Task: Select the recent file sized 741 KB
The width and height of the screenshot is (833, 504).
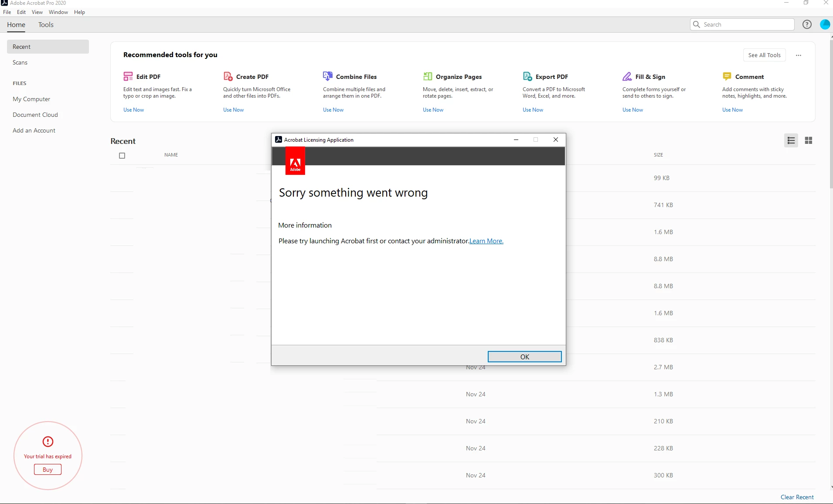Action: pyautogui.click(x=463, y=205)
